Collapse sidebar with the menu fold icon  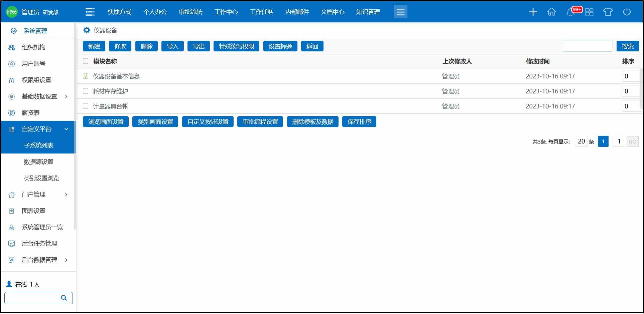tap(90, 12)
